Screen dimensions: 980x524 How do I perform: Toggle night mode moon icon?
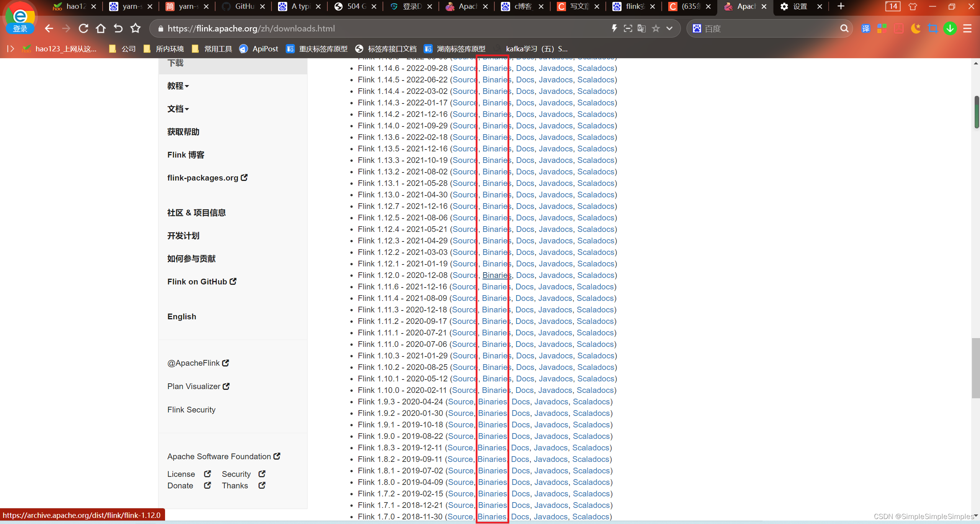(916, 28)
